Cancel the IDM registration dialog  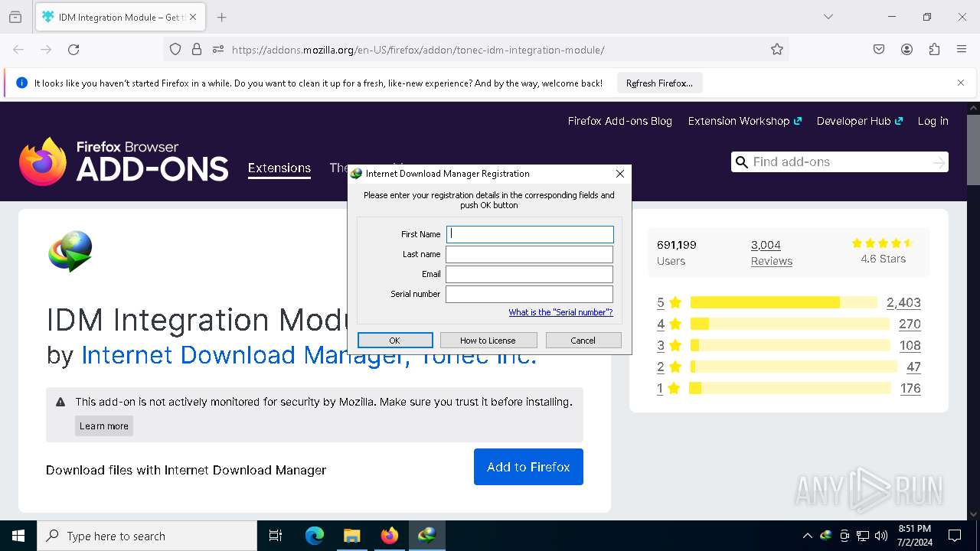tap(583, 341)
